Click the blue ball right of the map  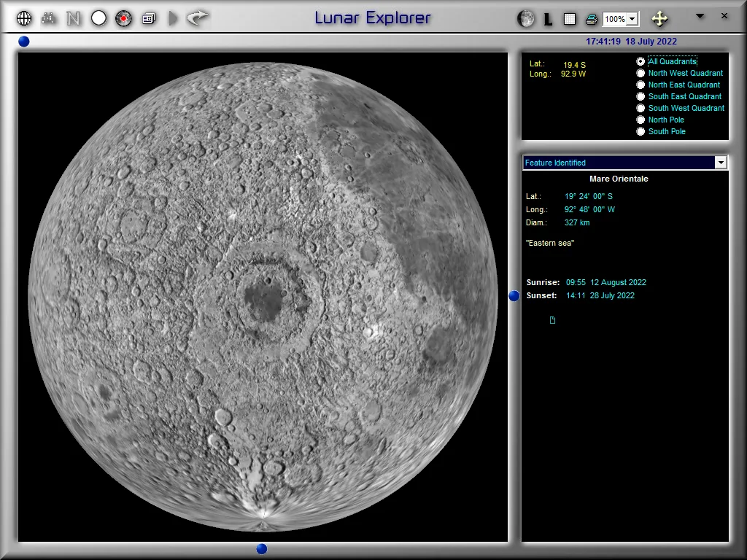[x=514, y=296]
